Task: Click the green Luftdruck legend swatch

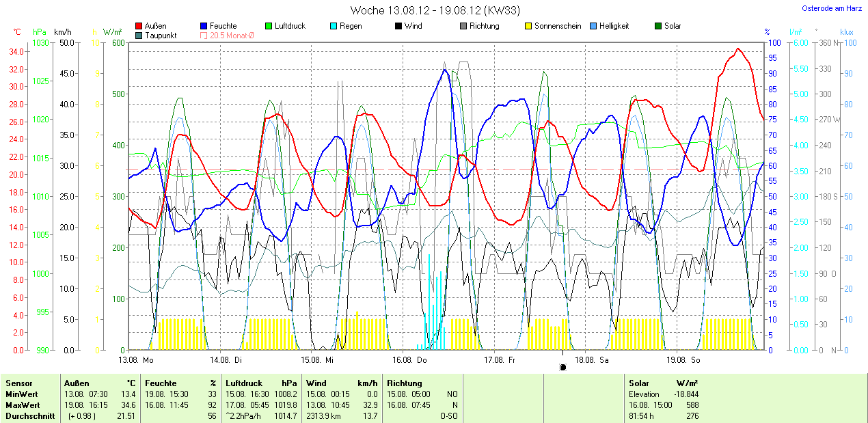Action: 269,26
